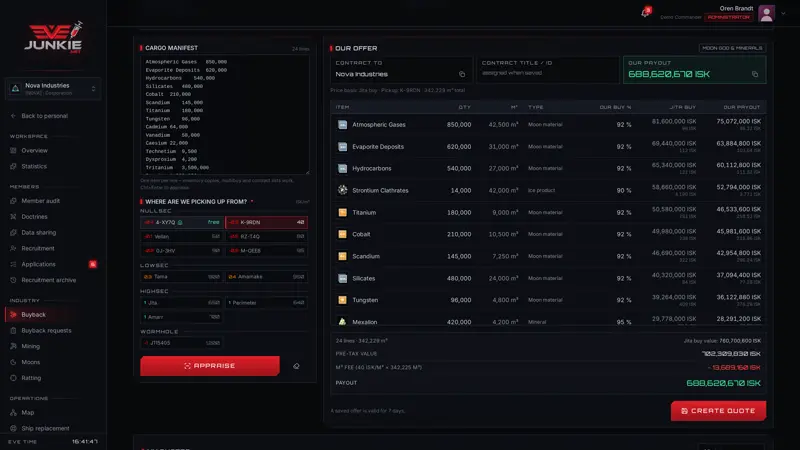This screenshot has width=800, height=450.
Task: Click the Applications notification badge
Action: (x=92, y=264)
